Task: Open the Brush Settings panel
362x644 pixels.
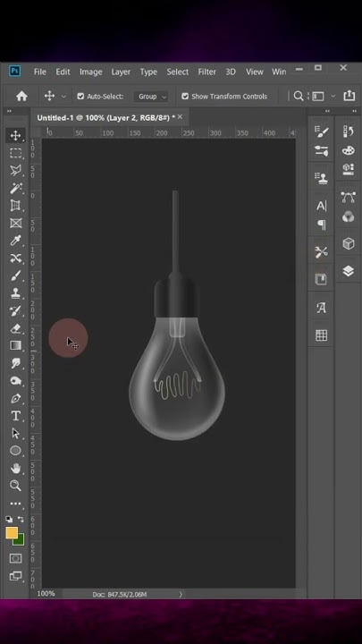Action: click(x=322, y=132)
